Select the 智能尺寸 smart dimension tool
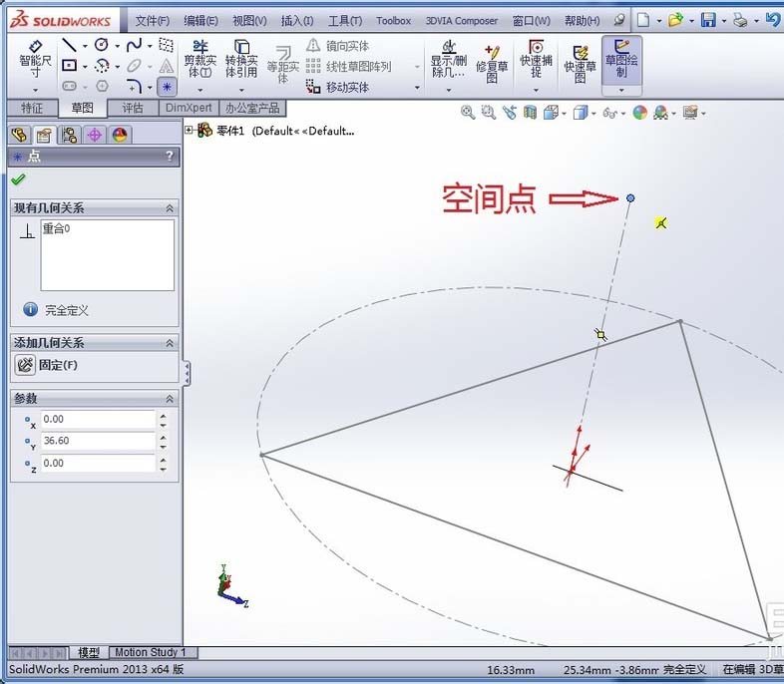784x684 pixels. (x=35, y=59)
